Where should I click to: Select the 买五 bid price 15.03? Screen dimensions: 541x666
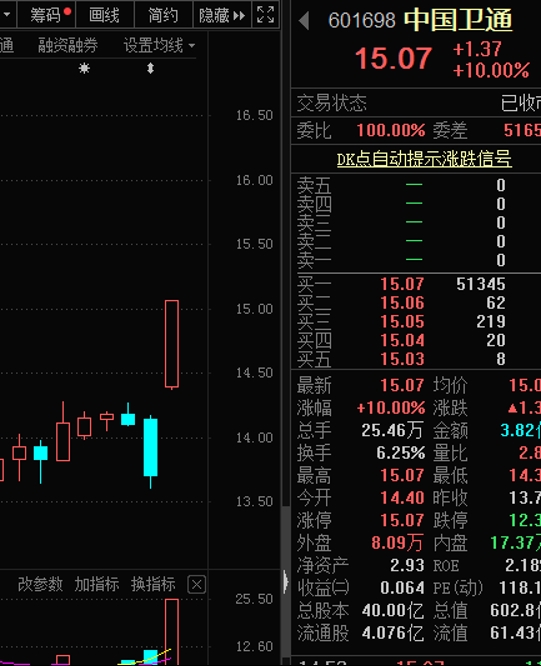pos(402,359)
